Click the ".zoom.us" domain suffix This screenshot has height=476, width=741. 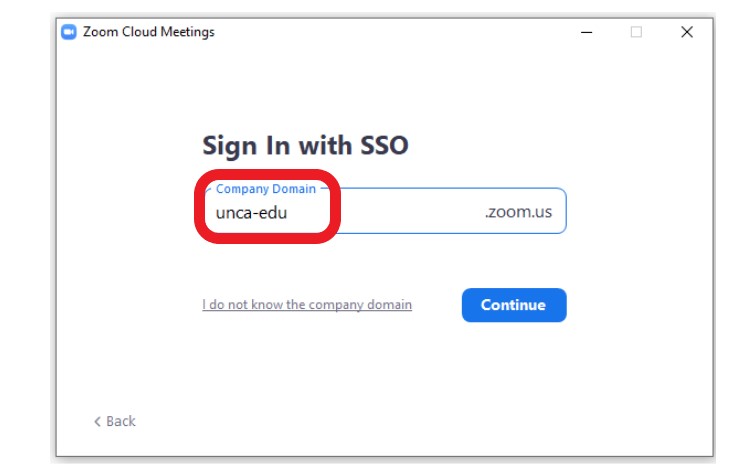tap(518, 212)
